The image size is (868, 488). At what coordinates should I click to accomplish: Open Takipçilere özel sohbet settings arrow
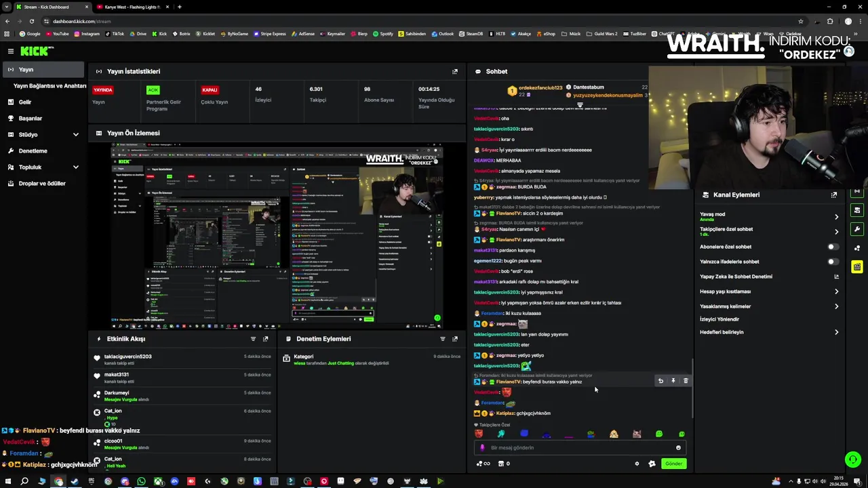point(836,232)
